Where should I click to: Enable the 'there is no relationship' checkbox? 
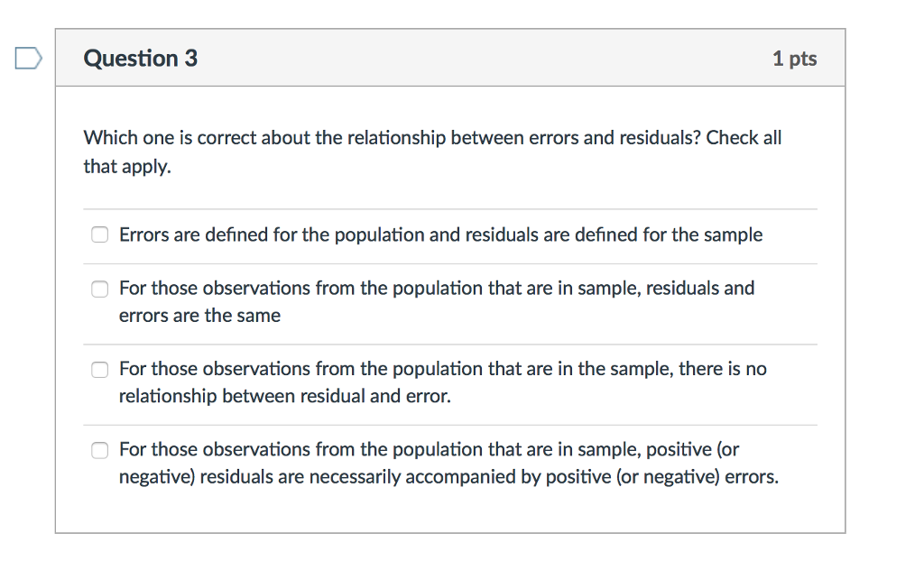pos(99,369)
